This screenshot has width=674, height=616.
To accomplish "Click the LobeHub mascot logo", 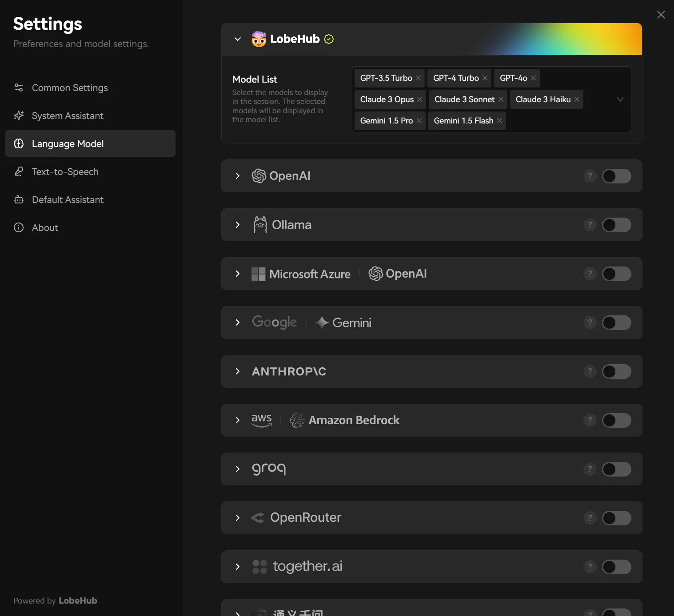I will 259,39.
